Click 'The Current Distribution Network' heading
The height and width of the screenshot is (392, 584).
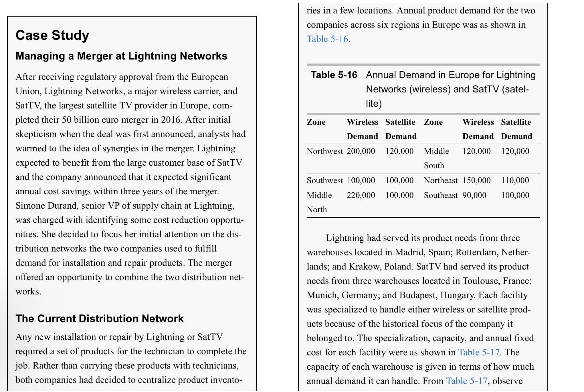pos(100,318)
